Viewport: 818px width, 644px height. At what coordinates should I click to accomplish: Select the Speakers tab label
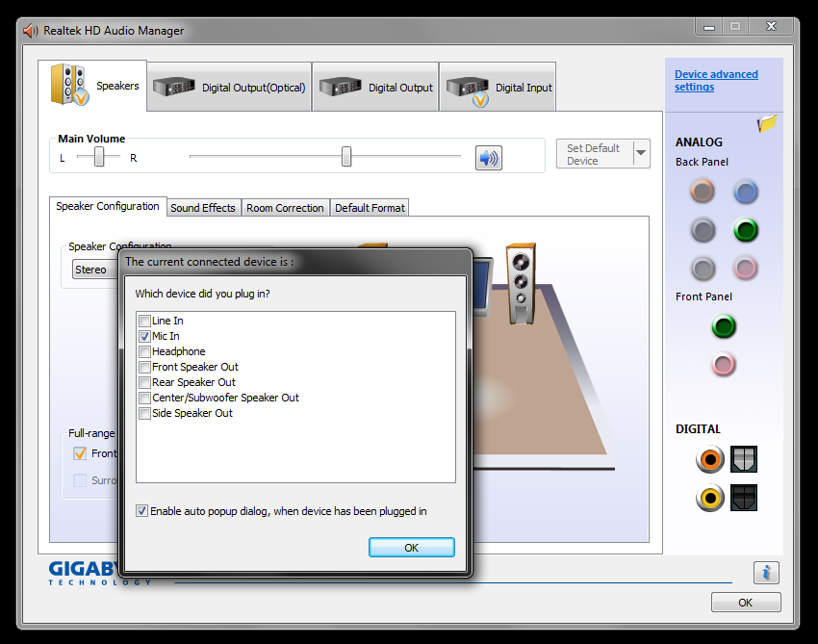point(118,86)
